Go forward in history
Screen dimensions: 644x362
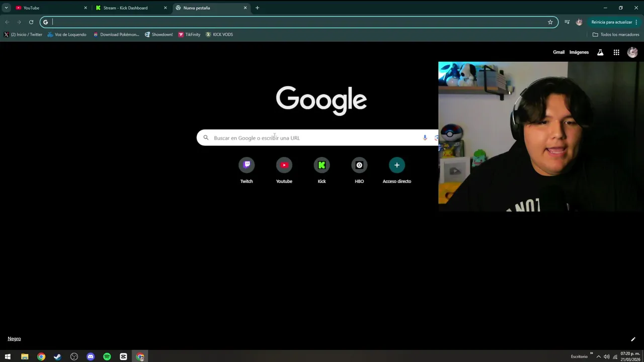point(19,22)
